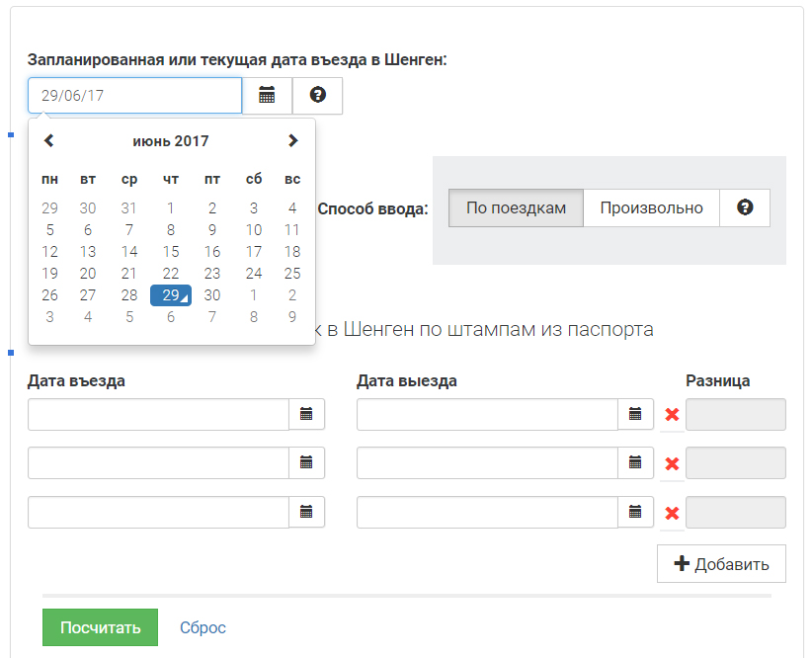Click июнь 2017 month title in calendar
Screen dimensions: 812x658
click(x=171, y=141)
